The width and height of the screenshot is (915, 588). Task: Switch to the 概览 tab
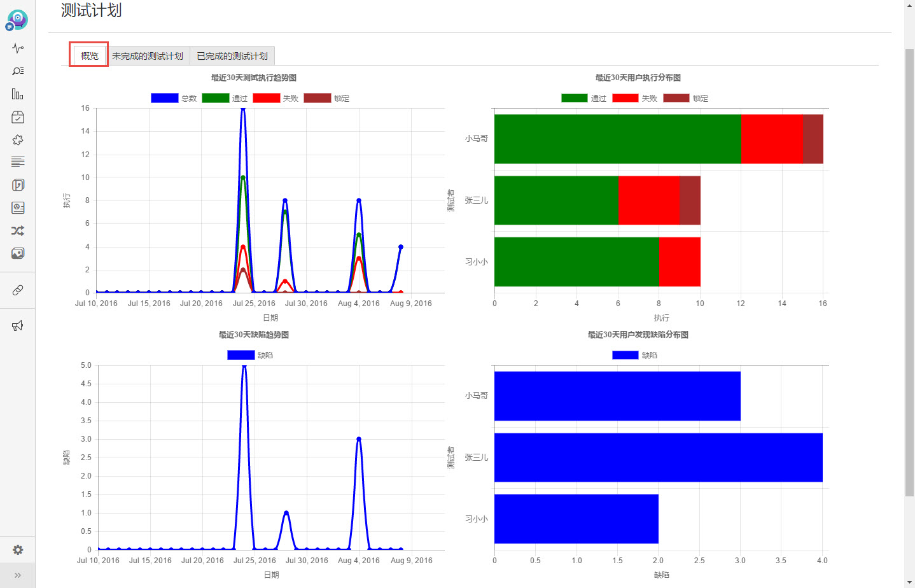click(89, 56)
